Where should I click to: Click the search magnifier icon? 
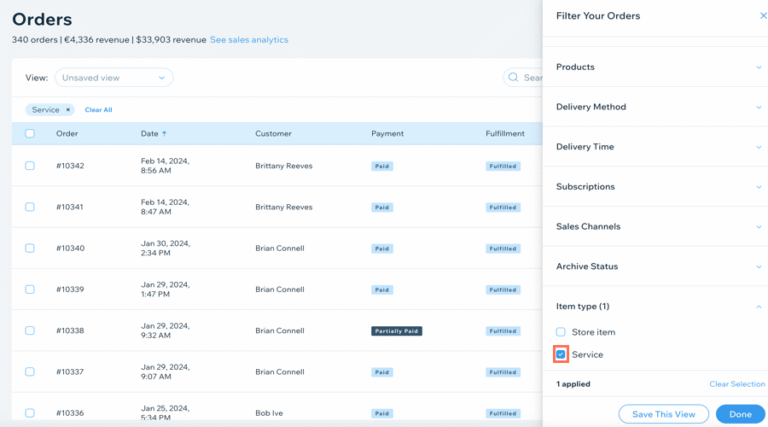[x=514, y=77]
